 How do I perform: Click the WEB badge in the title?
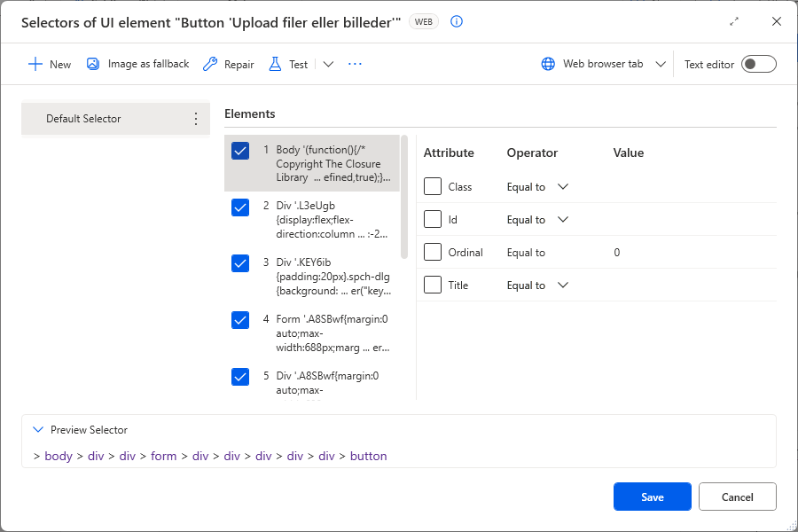[424, 22]
